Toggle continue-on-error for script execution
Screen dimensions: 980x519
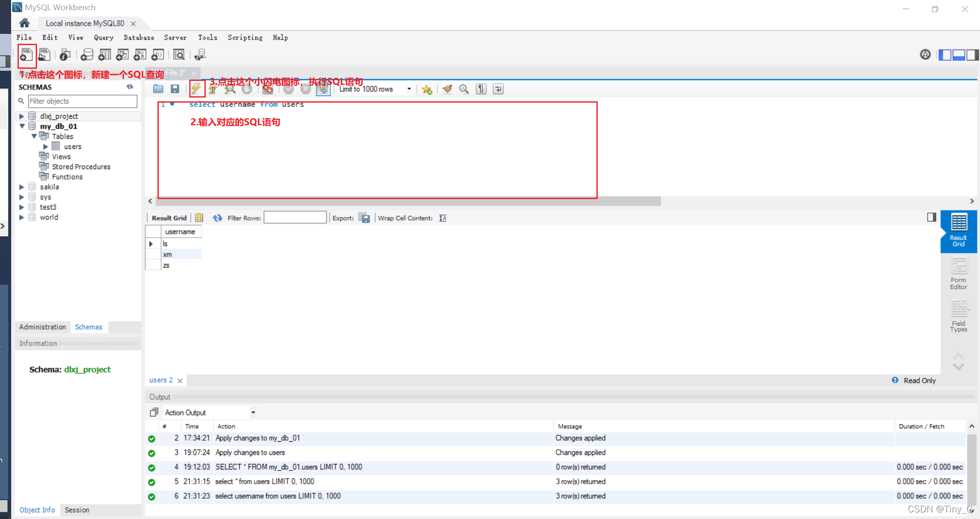268,89
